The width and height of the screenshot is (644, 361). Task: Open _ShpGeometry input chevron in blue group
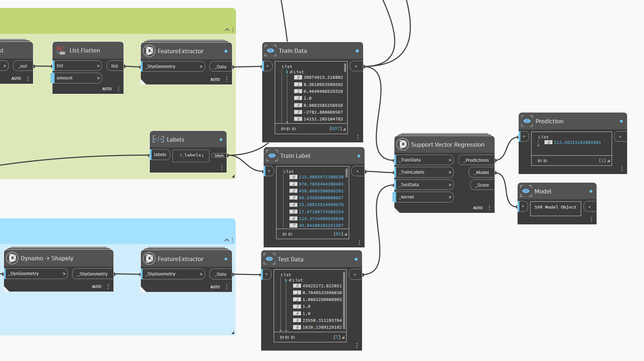(201, 274)
